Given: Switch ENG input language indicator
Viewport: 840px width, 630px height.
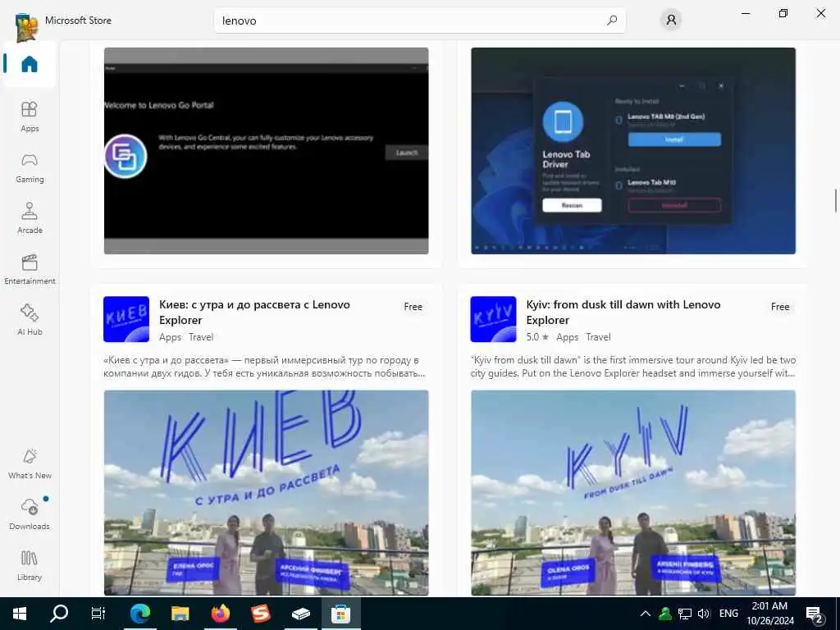Looking at the screenshot, I should click(728, 614).
